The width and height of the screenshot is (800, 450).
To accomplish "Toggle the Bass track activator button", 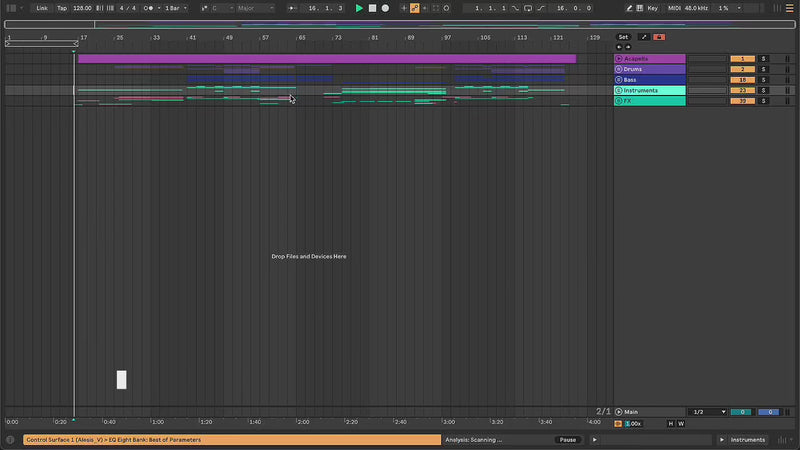I will tap(742, 80).
